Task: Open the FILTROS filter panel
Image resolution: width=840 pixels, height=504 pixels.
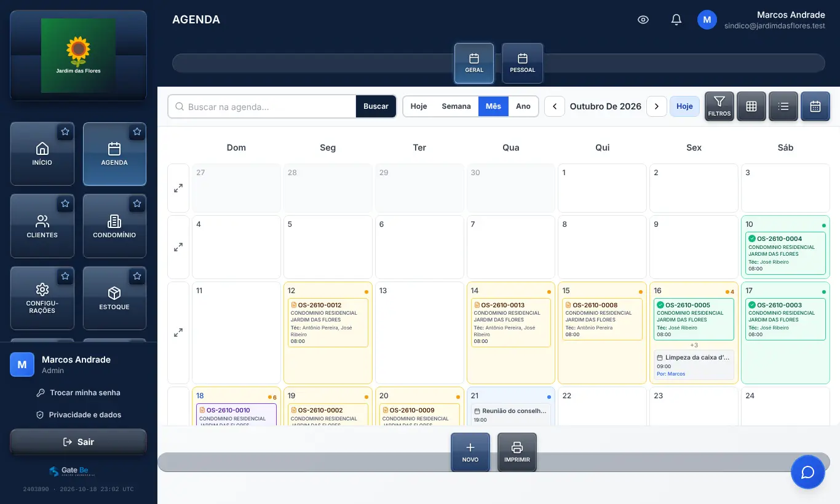Action: pyautogui.click(x=719, y=106)
